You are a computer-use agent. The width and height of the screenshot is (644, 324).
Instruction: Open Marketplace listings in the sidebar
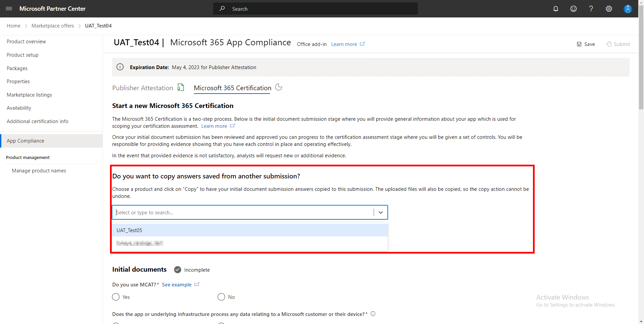29,95
